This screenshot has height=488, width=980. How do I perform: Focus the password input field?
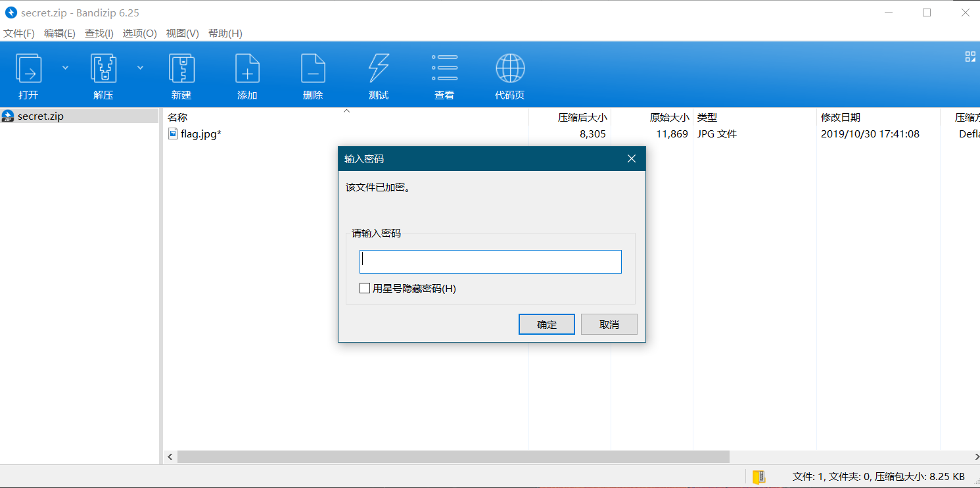click(x=490, y=262)
